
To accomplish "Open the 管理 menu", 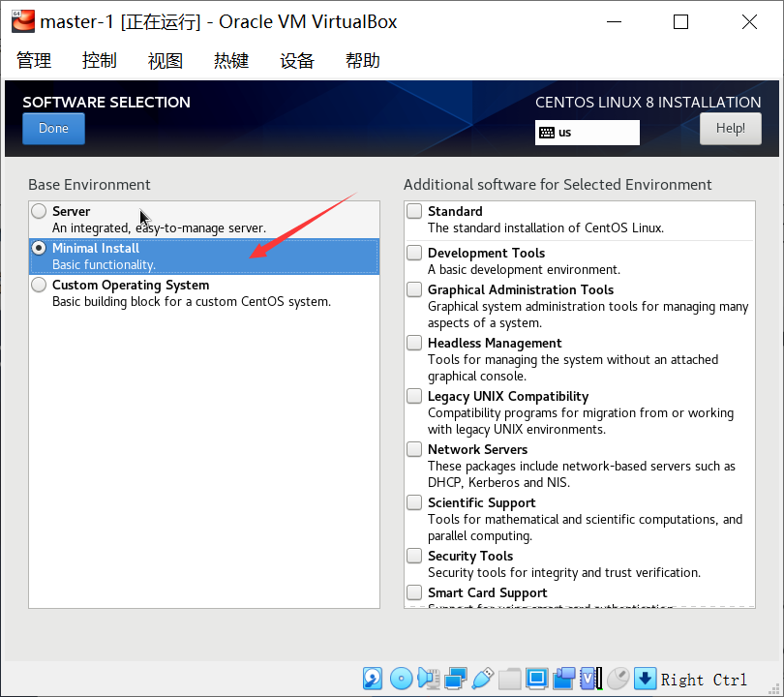I will tap(34, 60).
